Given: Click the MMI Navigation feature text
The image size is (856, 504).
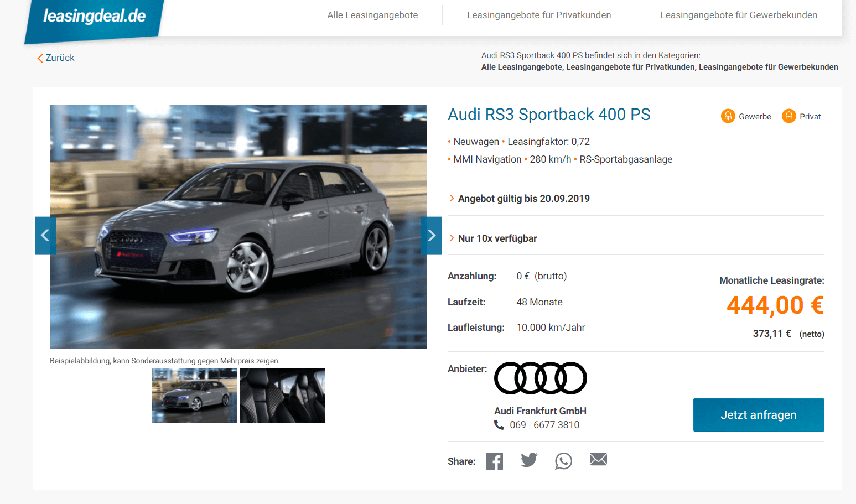Looking at the screenshot, I should [487, 159].
